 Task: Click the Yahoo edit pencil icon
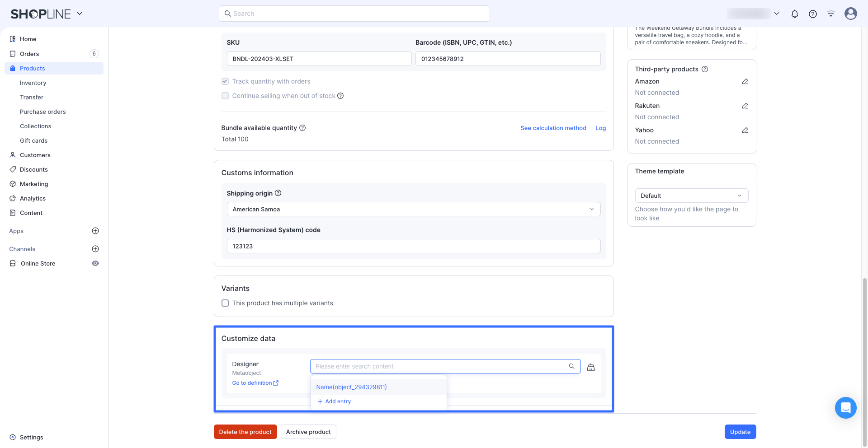click(x=745, y=131)
